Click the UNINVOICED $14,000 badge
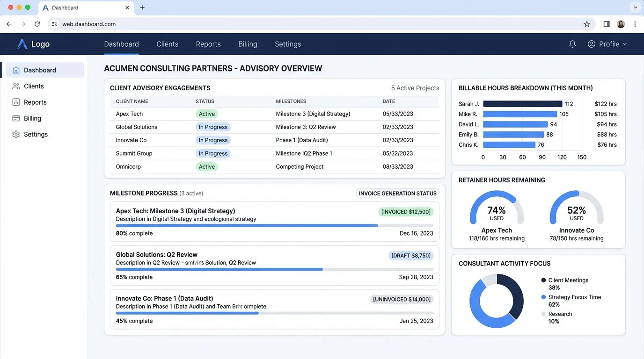 coord(402,299)
